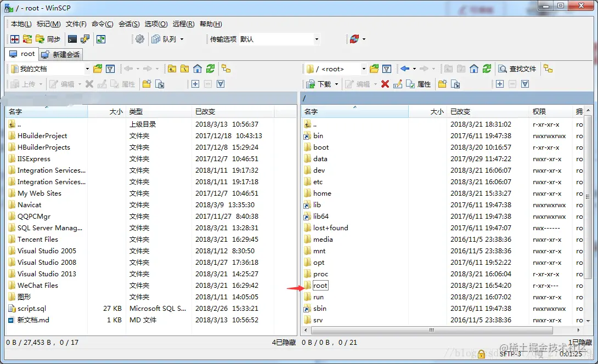
Task: Open a terminal via console icon
Action: click(72, 39)
